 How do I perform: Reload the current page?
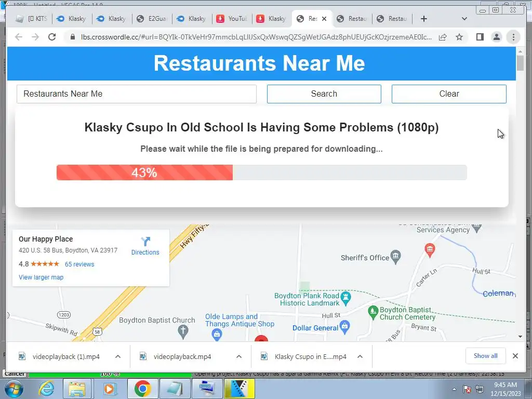click(52, 37)
